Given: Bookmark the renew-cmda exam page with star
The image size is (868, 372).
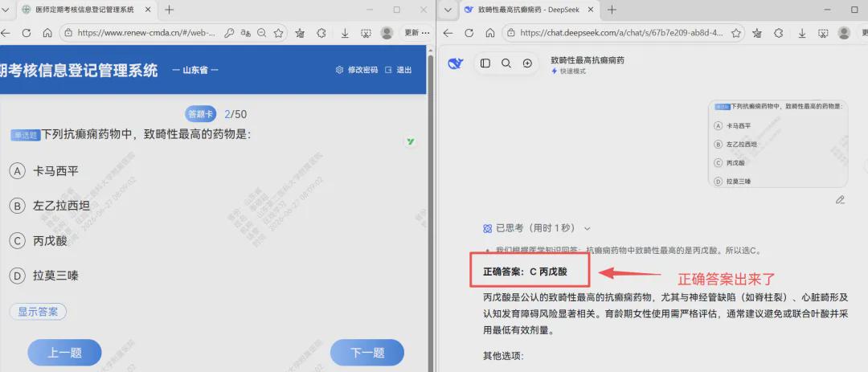Looking at the screenshot, I should (278, 33).
